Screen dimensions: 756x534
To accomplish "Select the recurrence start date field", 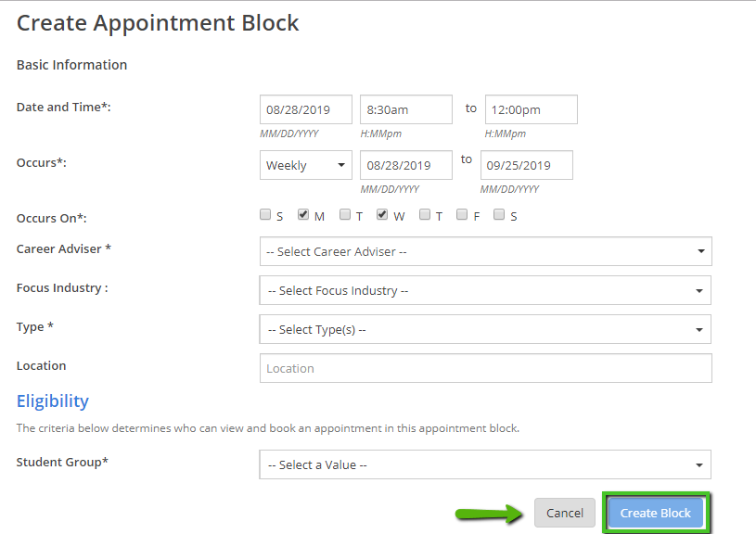I will coord(406,165).
